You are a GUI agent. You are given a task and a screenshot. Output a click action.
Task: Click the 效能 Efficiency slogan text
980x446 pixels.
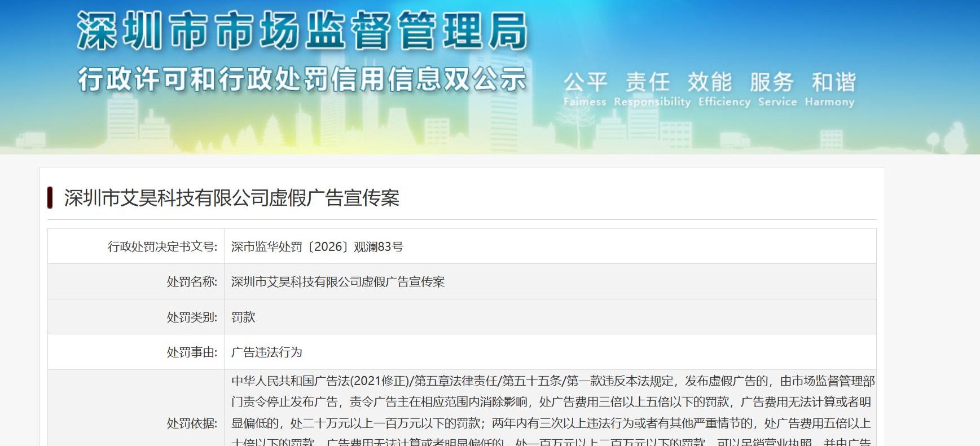point(724,89)
